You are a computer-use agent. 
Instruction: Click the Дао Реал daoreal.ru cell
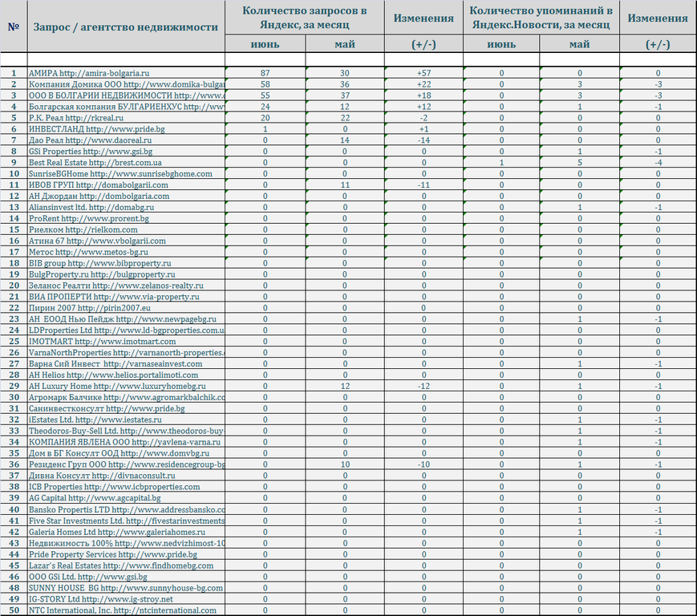[126, 140]
